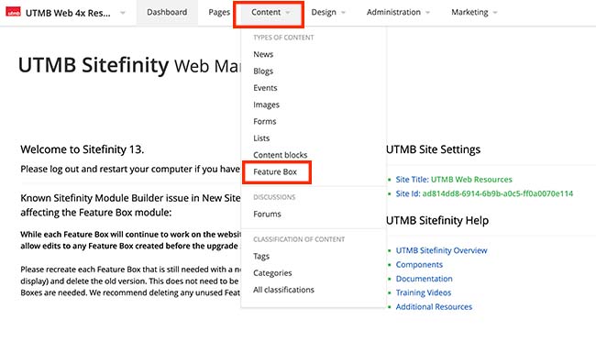The height and width of the screenshot is (364, 596).
Task: Click the UTMB Sitefinity Help heading
Action: pos(437,221)
